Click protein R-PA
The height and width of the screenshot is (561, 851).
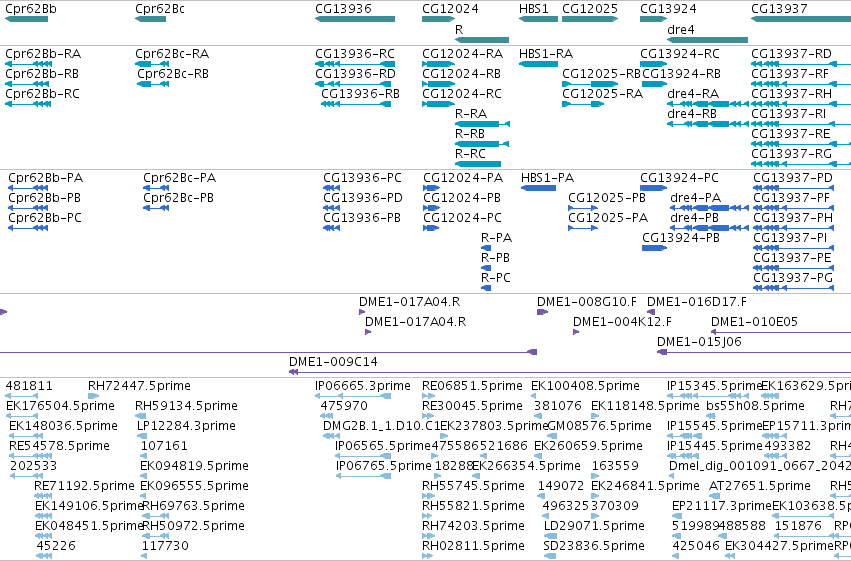point(497,238)
